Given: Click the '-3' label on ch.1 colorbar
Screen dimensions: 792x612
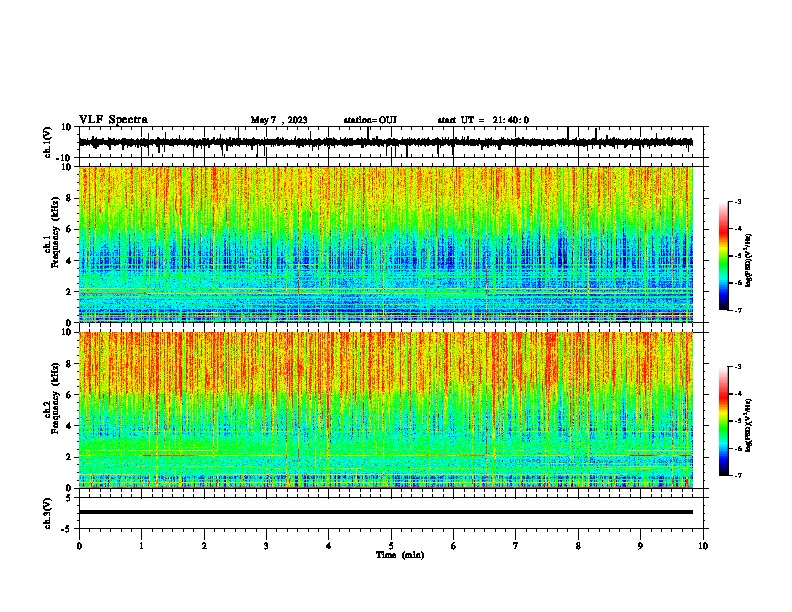Looking at the screenshot, I should (737, 201).
